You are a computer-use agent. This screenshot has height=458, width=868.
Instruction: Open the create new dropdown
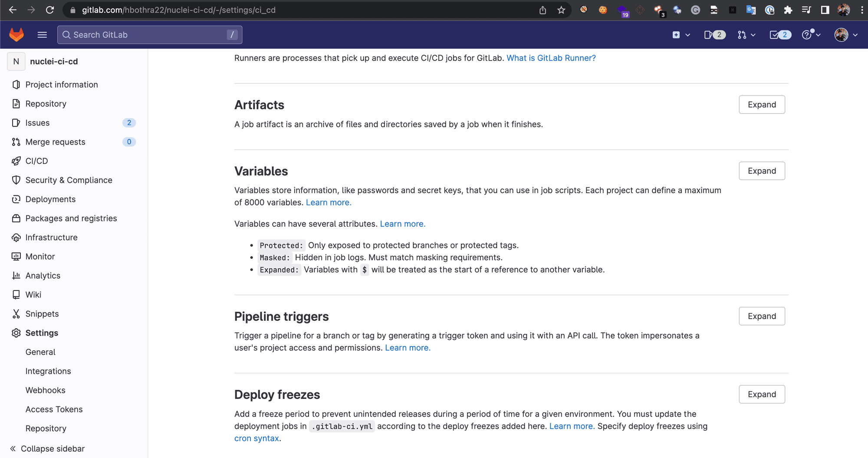(681, 35)
